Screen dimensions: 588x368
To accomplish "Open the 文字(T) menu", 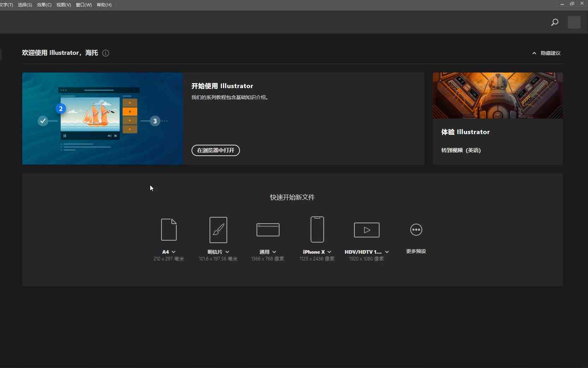I will [6, 5].
